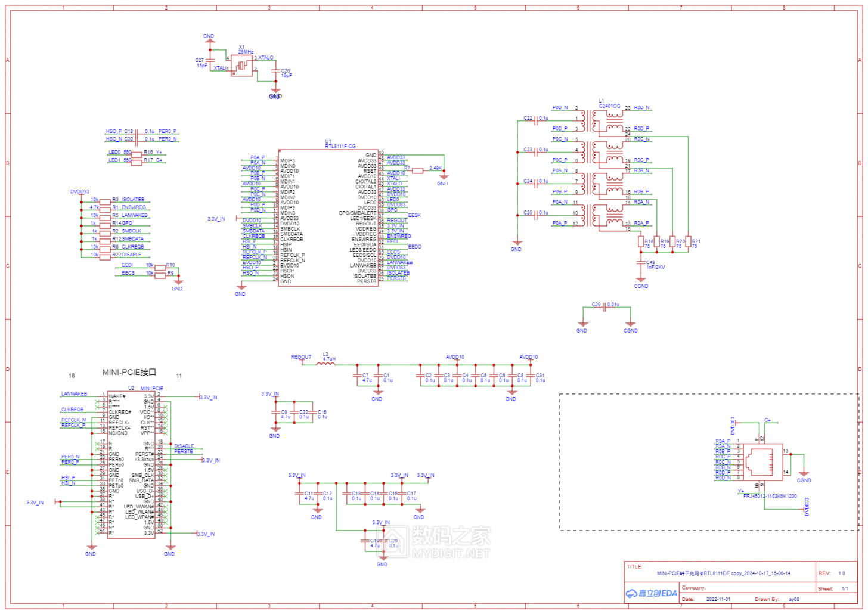Click the U1 RTL8111F-CG chip body
The height and width of the screenshot is (614, 868).
click(328, 218)
